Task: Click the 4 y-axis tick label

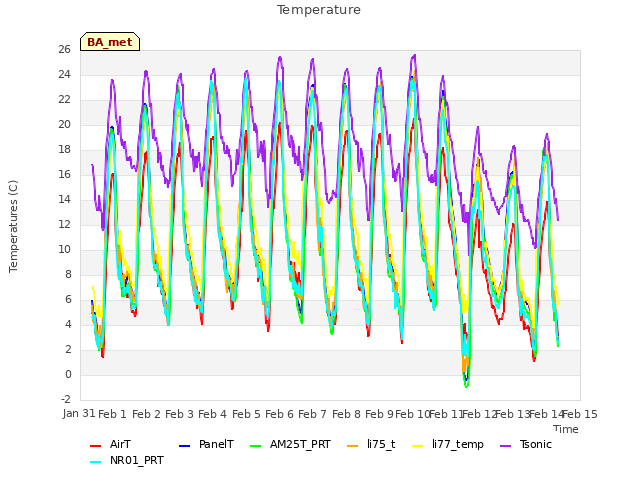Action: [68, 324]
